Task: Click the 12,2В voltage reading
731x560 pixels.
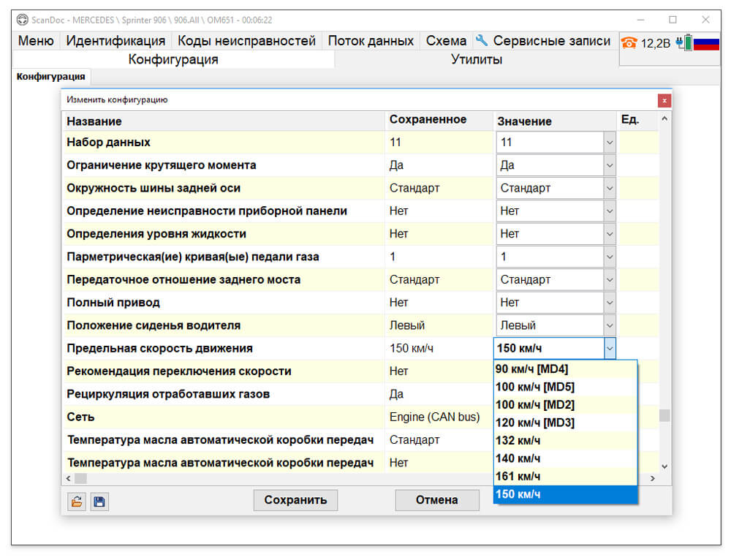Action: coord(656,43)
